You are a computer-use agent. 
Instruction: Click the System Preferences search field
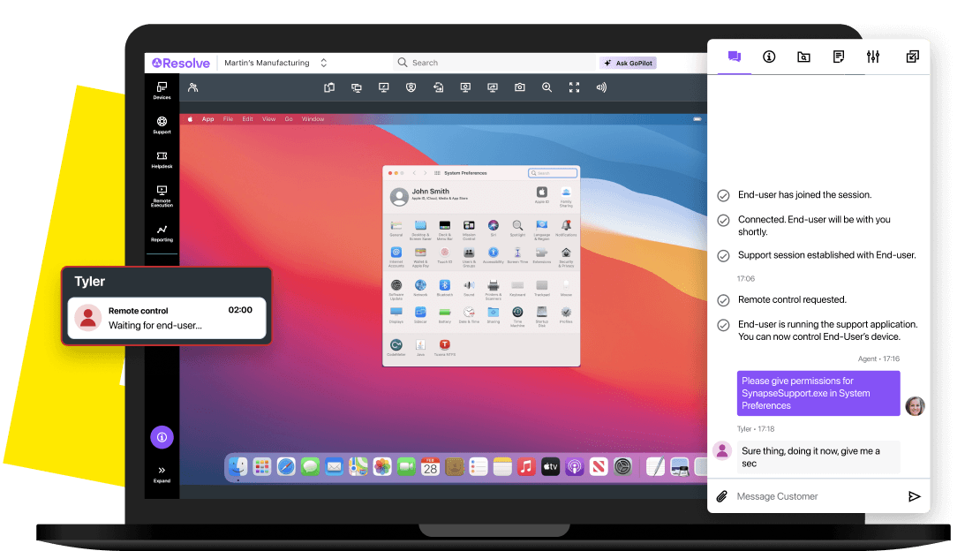tap(553, 173)
